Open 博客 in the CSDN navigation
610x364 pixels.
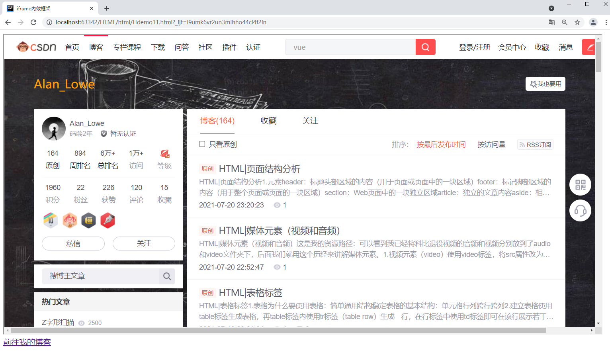(96, 47)
